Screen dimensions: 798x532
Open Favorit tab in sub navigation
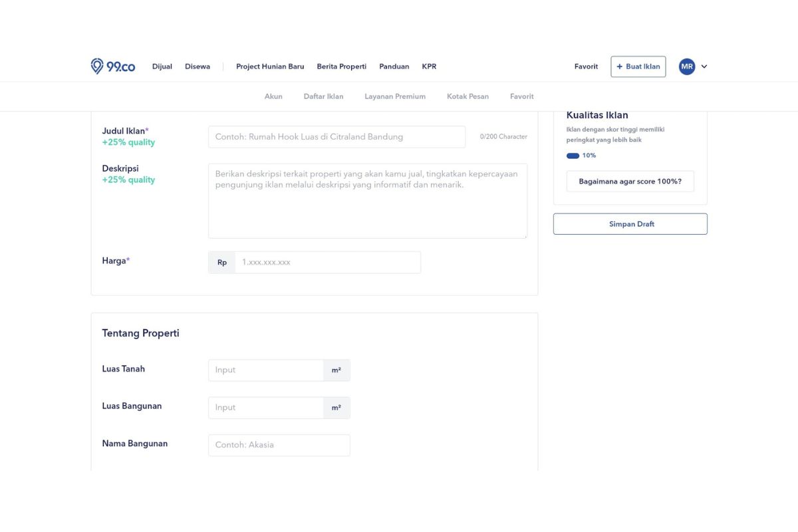click(x=522, y=96)
